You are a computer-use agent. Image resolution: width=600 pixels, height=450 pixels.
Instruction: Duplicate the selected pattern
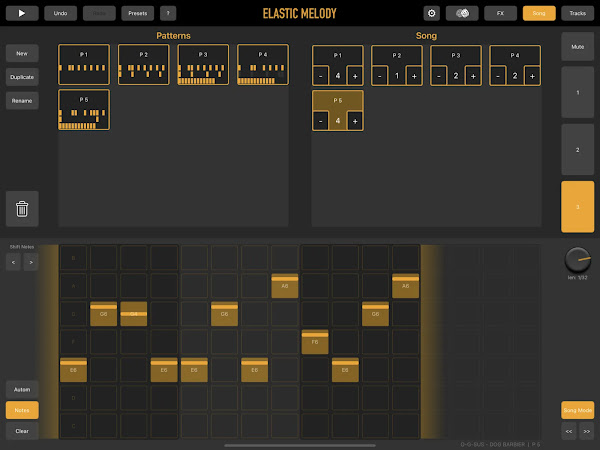pyautogui.click(x=22, y=77)
